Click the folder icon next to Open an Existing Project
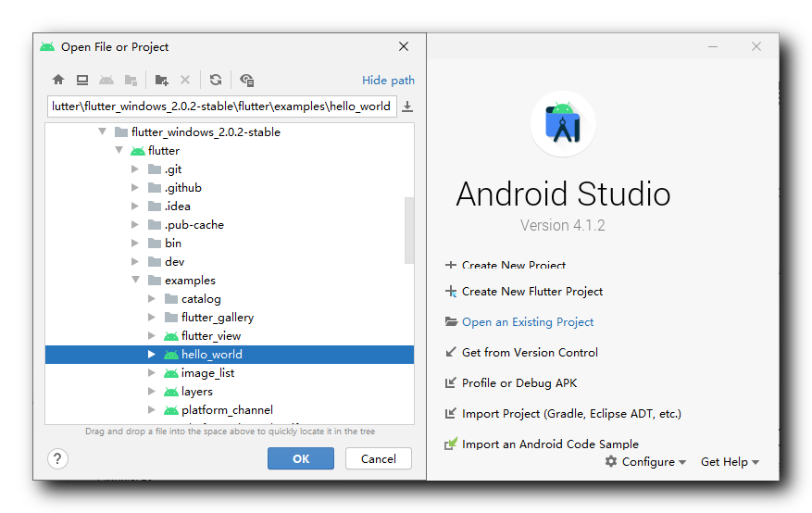Screen dimensions: 812x513 (451, 321)
